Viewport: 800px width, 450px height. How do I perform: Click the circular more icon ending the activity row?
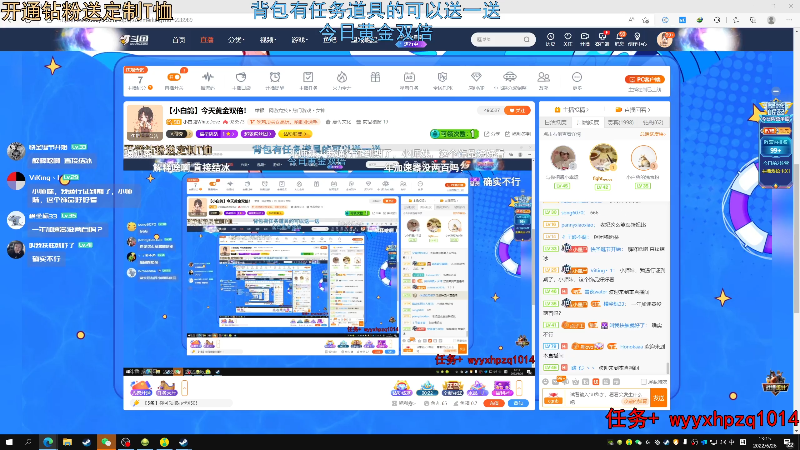(577, 78)
